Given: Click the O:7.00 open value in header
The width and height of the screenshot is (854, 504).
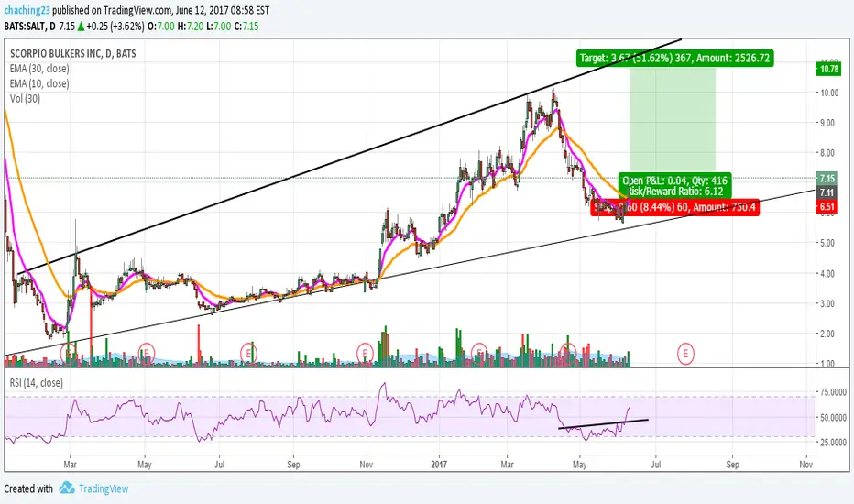Looking at the screenshot, I should 162,27.
